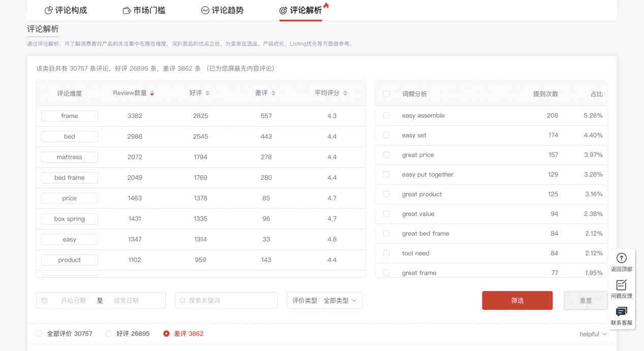This screenshot has height=351, width=644.
Task: Check the great bed frame checkbox
Action: 386,234
